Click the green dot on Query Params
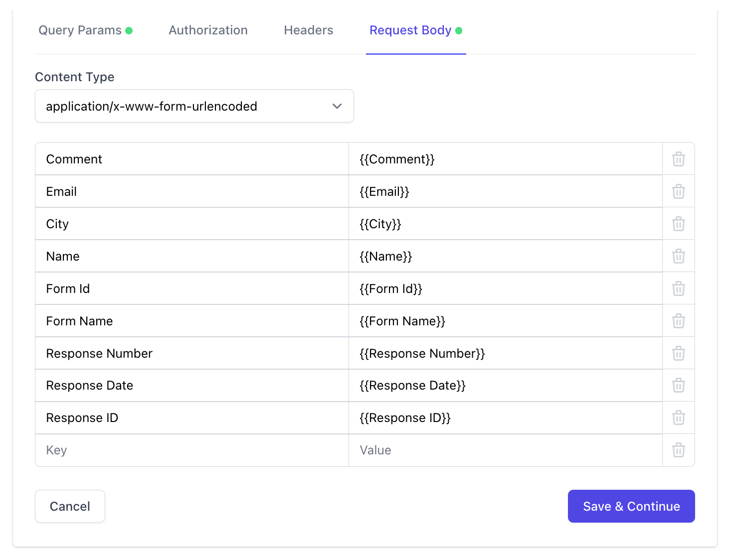Image resolution: width=730 pixels, height=560 pixels. tap(130, 30)
